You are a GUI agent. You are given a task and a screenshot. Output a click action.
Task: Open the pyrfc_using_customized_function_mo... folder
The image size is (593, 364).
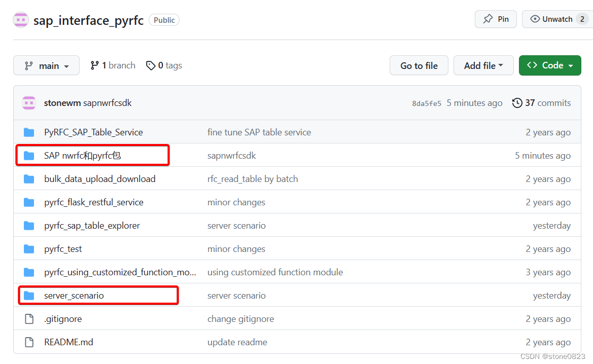[x=120, y=272]
